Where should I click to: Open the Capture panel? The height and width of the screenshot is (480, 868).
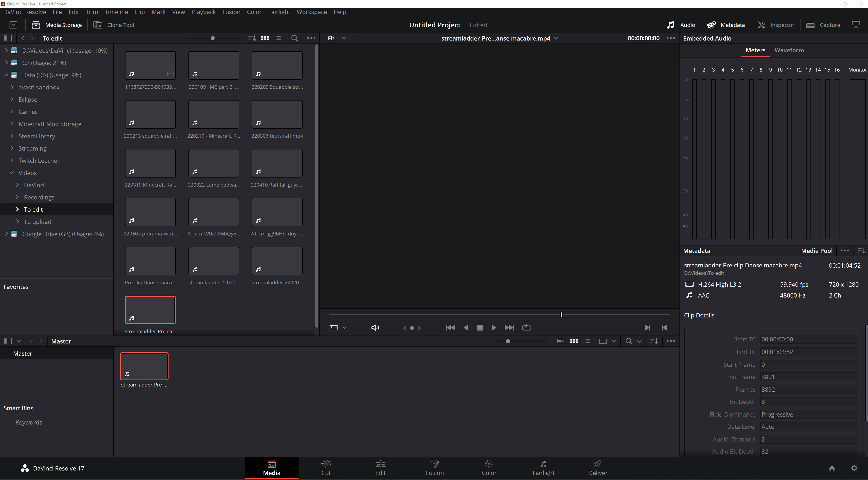823,25
